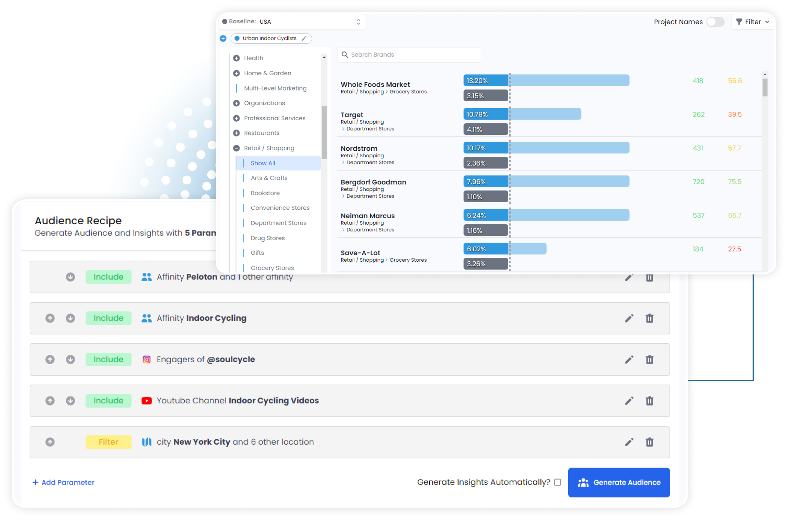Expand the Professional Services category

coord(236,118)
